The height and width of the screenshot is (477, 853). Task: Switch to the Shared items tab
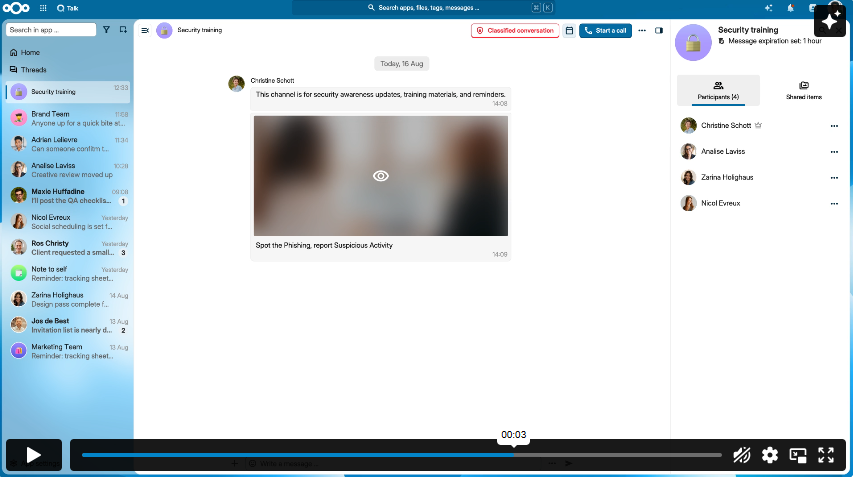[803, 90]
